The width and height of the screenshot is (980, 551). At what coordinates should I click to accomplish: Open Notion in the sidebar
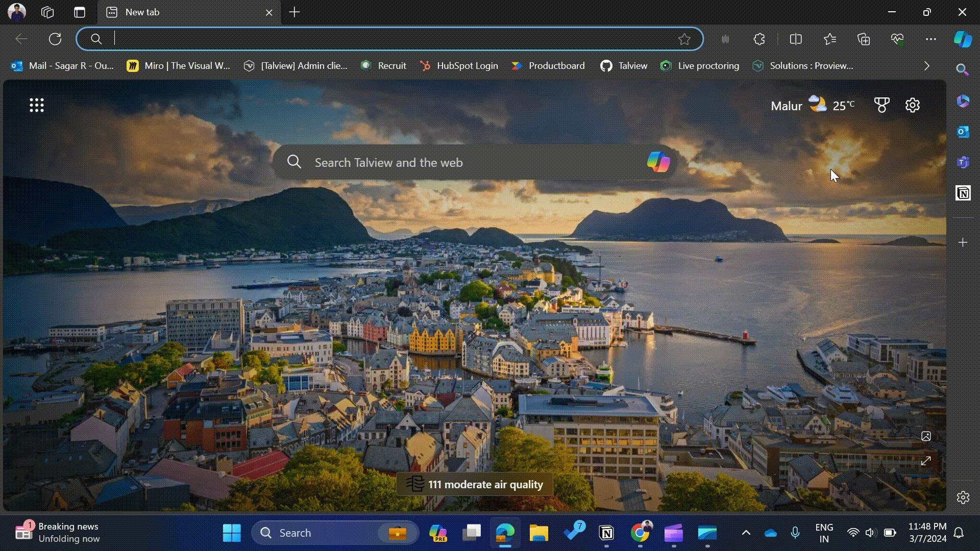pyautogui.click(x=963, y=193)
